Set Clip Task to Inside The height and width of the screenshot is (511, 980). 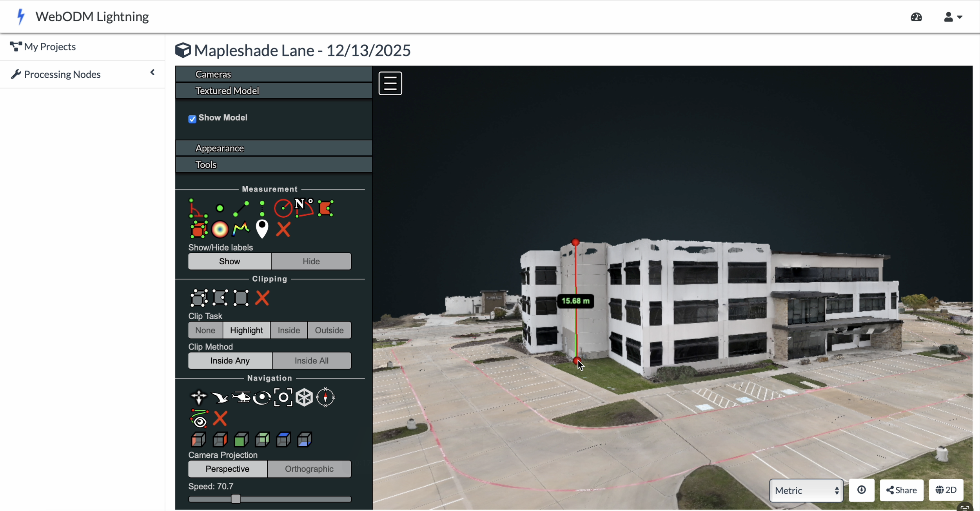coord(289,330)
